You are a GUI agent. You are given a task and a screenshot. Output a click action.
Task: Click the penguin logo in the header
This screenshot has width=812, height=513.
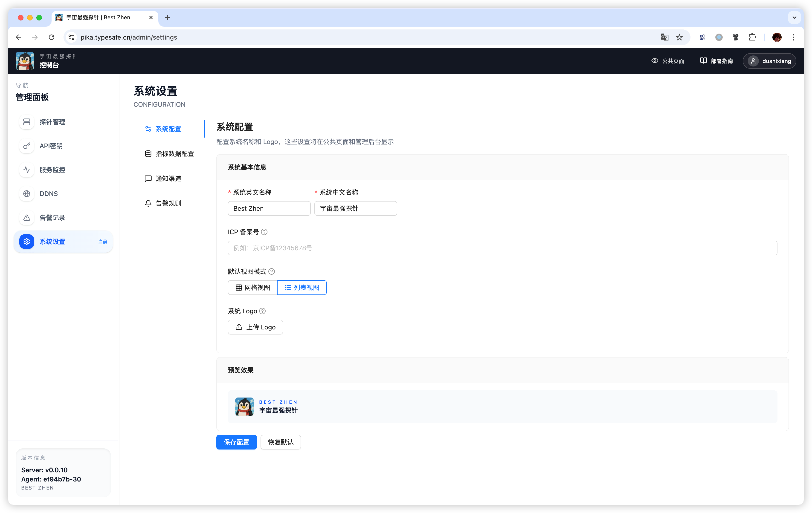tap(25, 61)
